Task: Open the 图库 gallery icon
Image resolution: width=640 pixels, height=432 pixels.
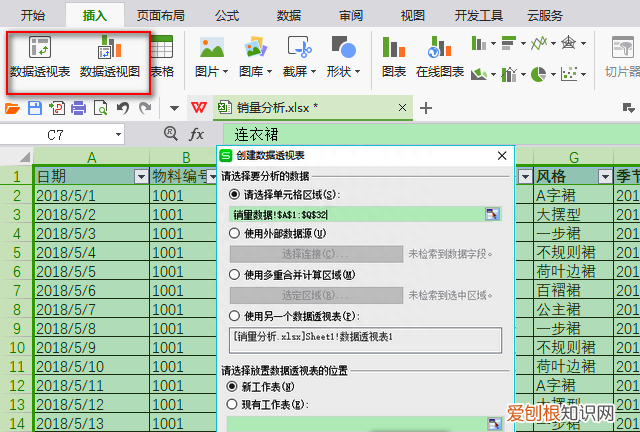Action: pos(256,47)
